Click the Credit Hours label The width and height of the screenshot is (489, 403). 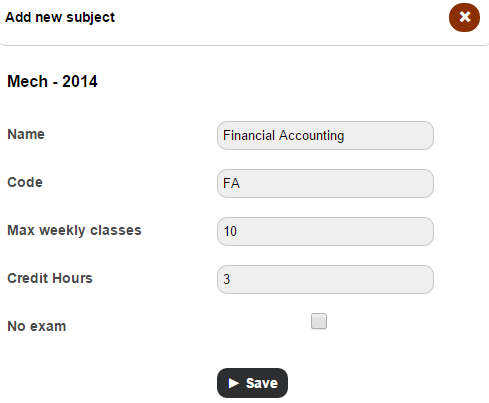(50, 278)
